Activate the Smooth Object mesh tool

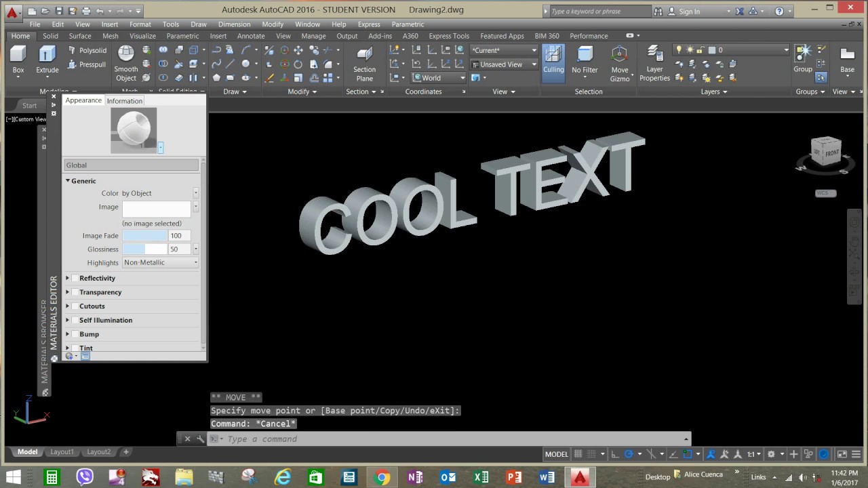pos(126,55)
